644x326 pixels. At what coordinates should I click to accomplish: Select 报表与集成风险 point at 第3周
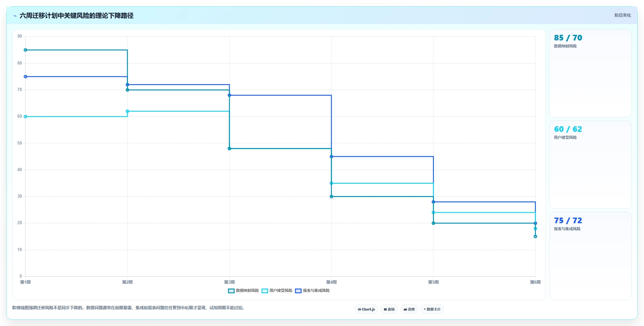229,95
